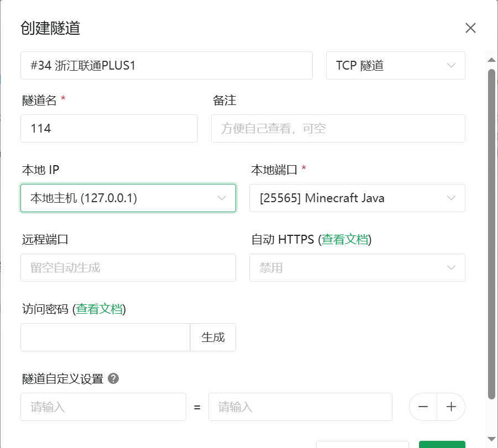Click the arrow in the 本地主机 (127.0.0.1) box

[222, 198]
